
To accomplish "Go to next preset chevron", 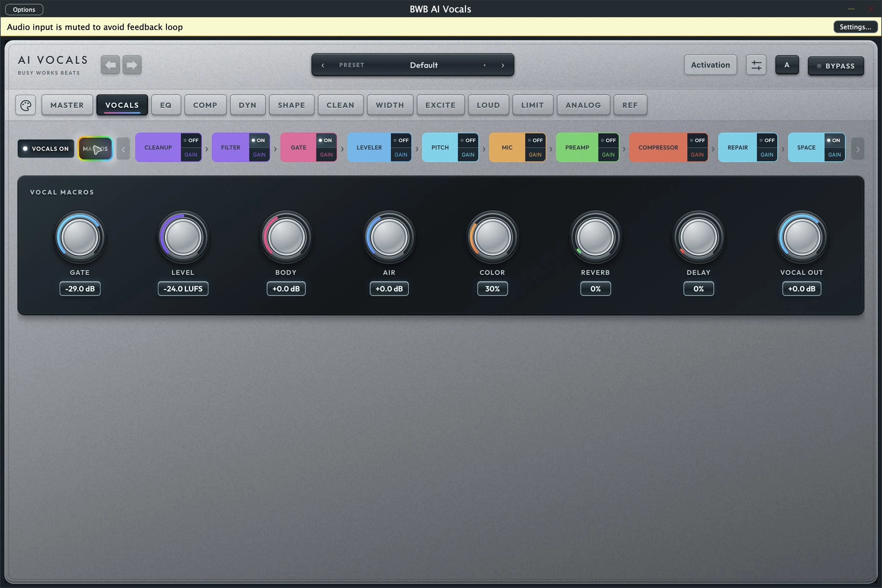I will pos(503,65).
